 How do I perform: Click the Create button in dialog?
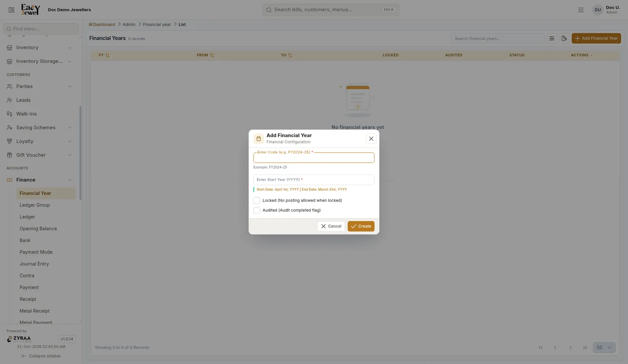(x=361, y=226)
